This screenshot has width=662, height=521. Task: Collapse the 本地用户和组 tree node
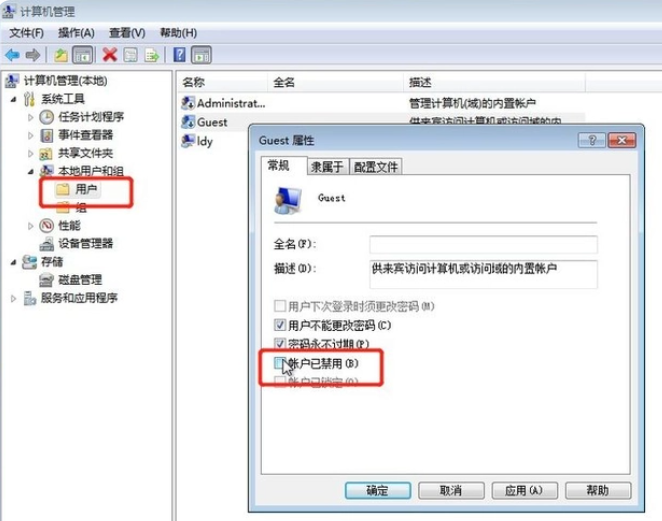[30, 171]
